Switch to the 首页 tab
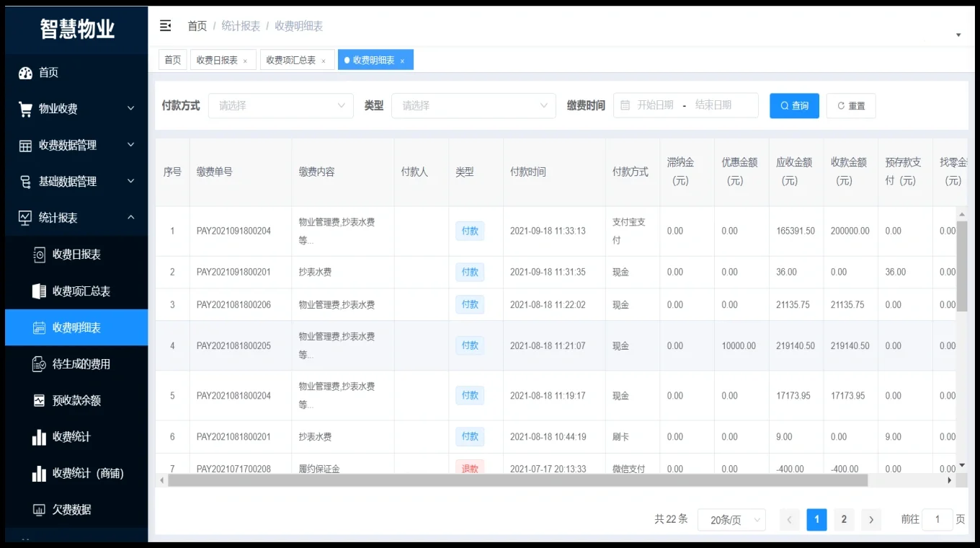980x548 pixels. coord(173,61)
